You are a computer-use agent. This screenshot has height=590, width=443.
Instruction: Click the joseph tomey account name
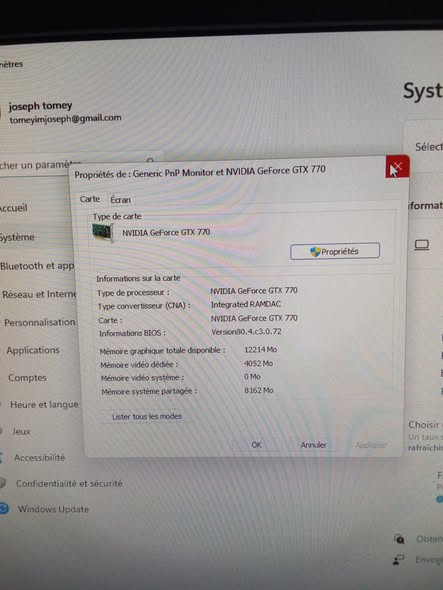click(40, 106)
